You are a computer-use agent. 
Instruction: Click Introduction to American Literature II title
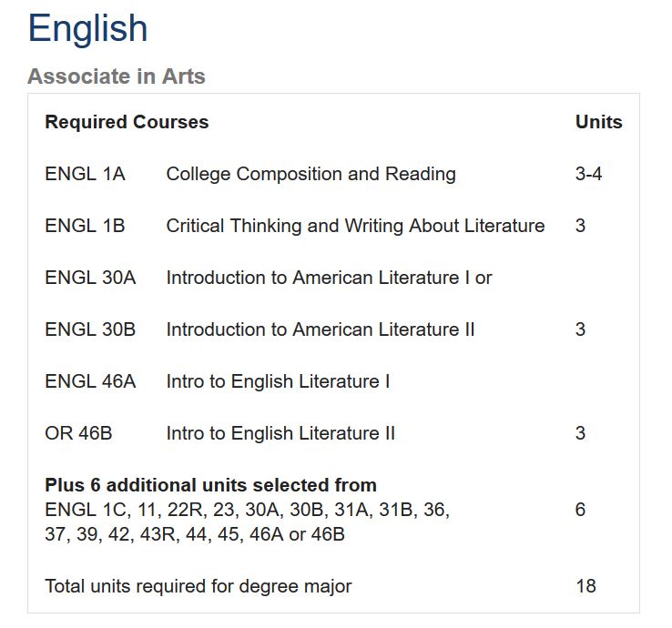point(320,329)
